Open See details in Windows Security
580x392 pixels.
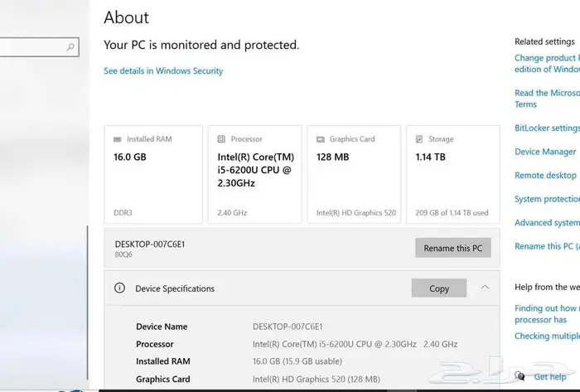pyautogui.click(x=163, y=71)
